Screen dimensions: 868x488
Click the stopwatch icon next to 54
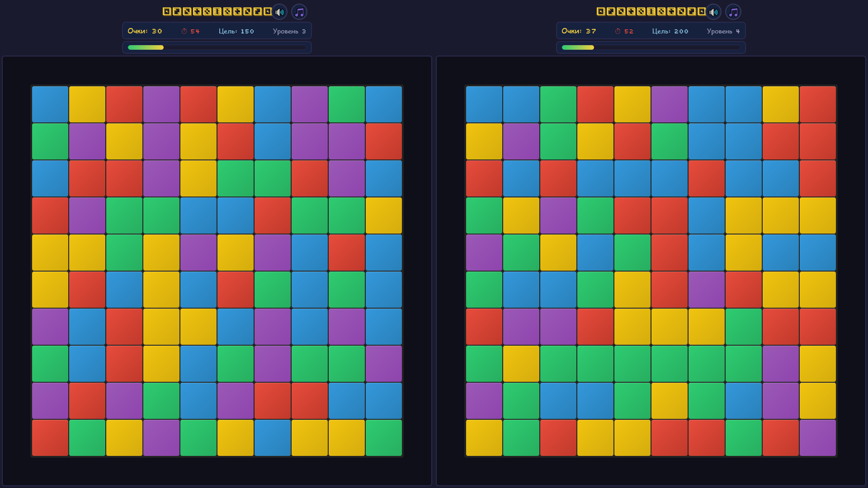(184, 31)
